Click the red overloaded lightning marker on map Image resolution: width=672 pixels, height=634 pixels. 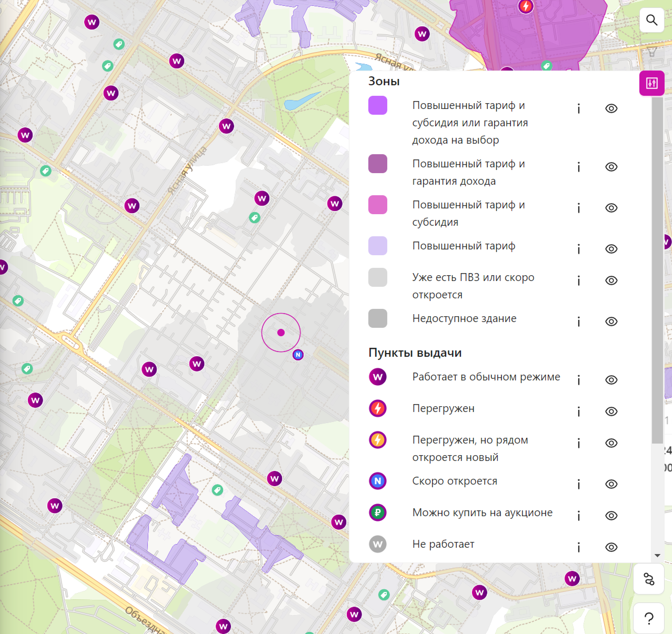(x=525, y=6)
